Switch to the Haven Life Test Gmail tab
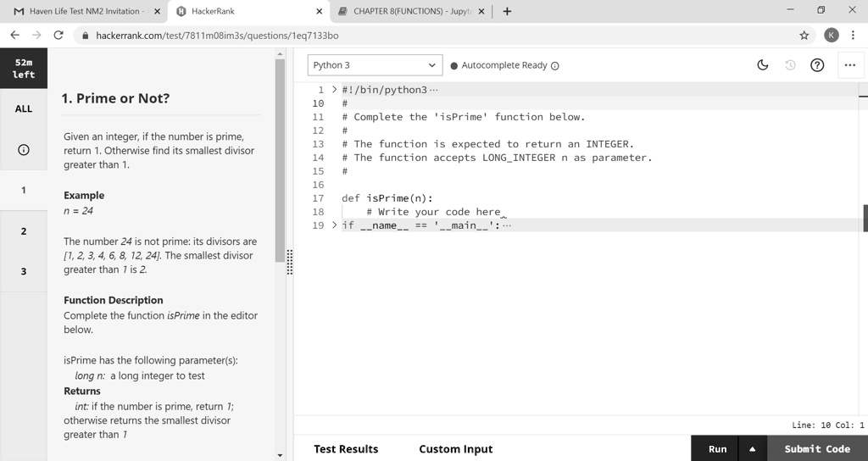This screenshot has width=868, height=461. pyautogui.click(x=83, y=11)
